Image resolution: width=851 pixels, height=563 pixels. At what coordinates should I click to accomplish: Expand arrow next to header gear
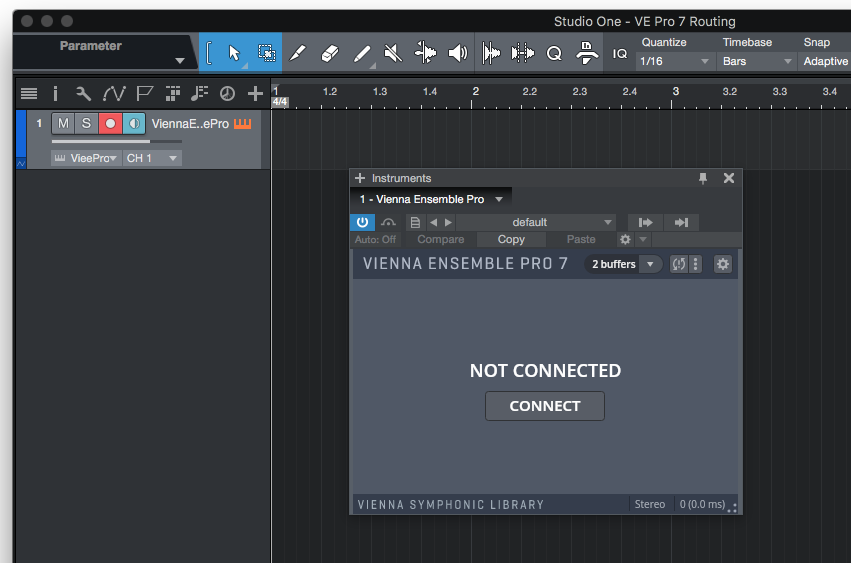pos(643,239)
